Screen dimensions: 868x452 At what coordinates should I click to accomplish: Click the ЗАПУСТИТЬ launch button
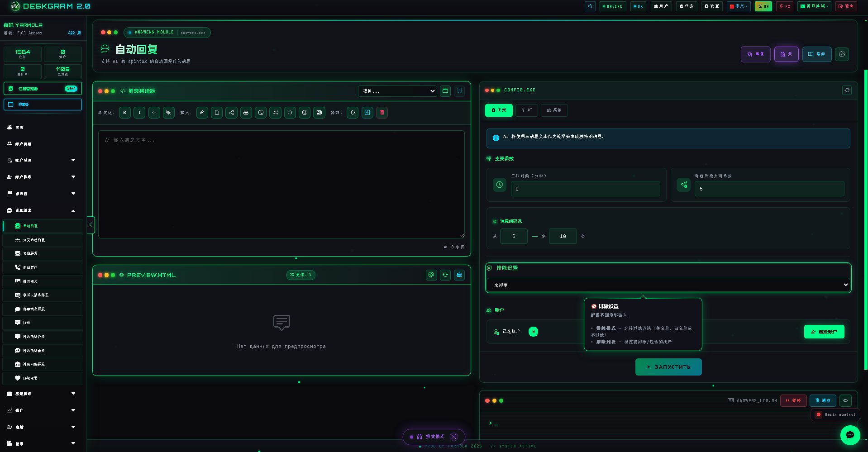[668, 367]
